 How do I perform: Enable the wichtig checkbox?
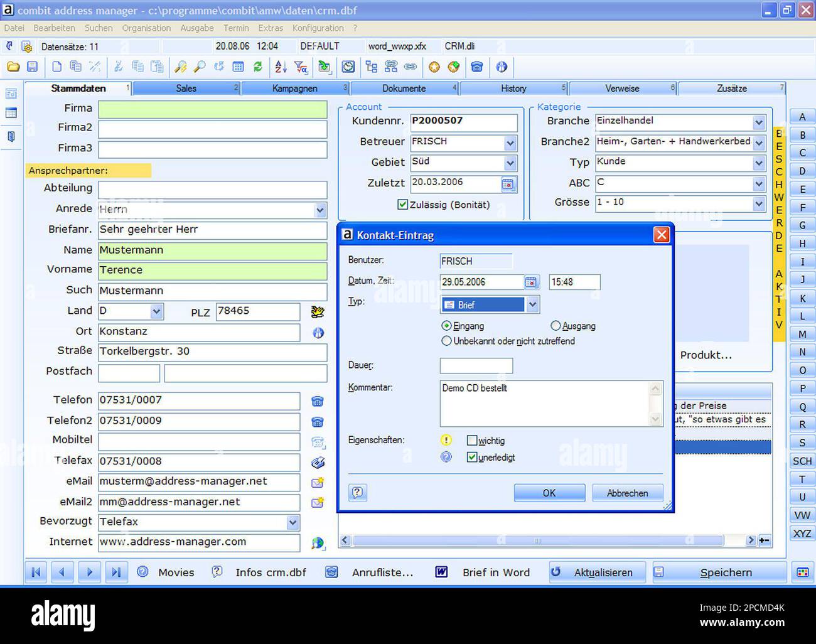pos(472,441)
